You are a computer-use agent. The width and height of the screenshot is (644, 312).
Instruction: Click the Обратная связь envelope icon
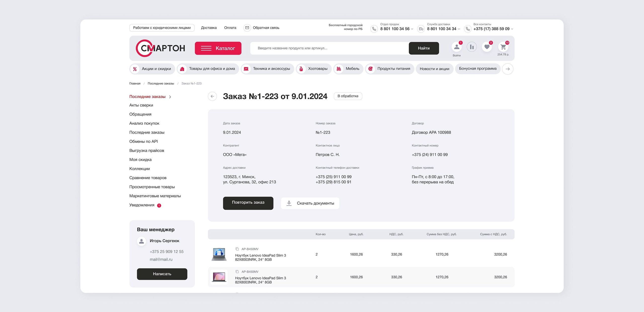click(247, 28)
